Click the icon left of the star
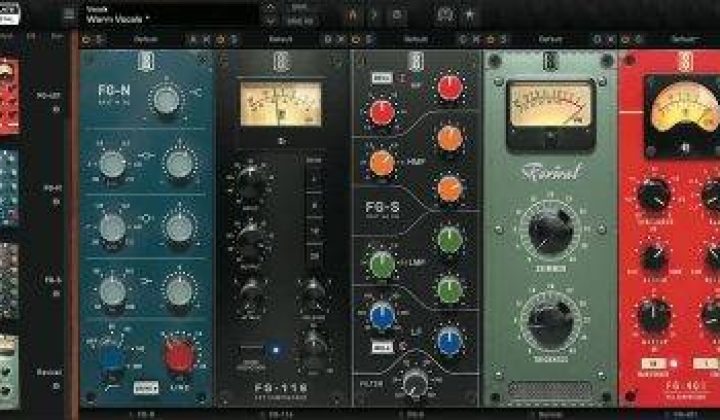 [x=444, y=15]
